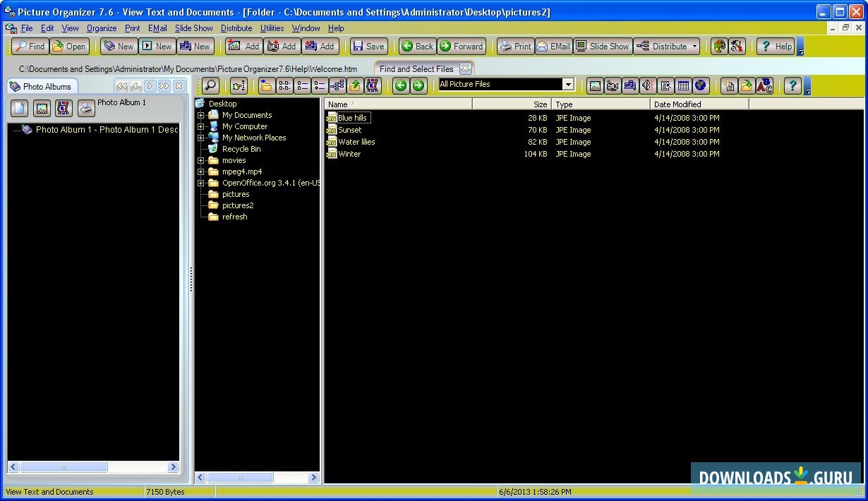Expand My Documents in folder tree
The height and width of the screenshot is (501, 868).
click(202, 114)
